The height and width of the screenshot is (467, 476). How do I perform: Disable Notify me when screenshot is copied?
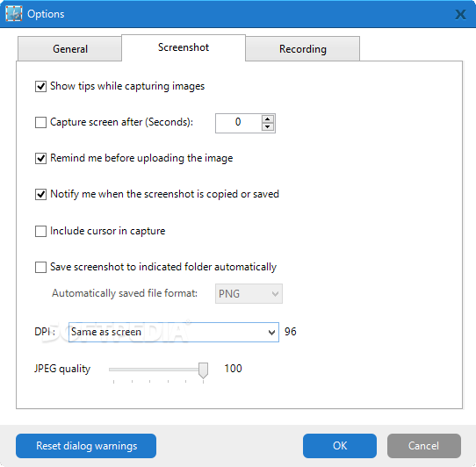[40, 194]
